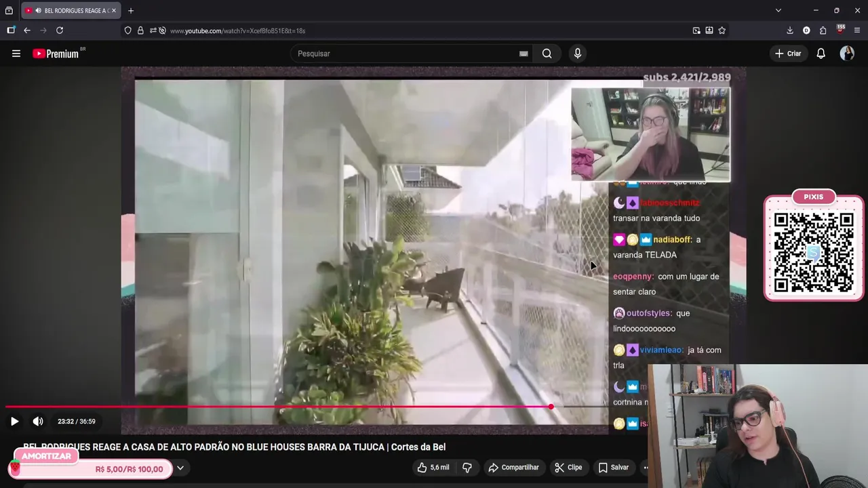The width and height of the screenshot is (868, 488).
Task: Click the subs 2,421/2,989 counter
Action: tap(686, 77)
